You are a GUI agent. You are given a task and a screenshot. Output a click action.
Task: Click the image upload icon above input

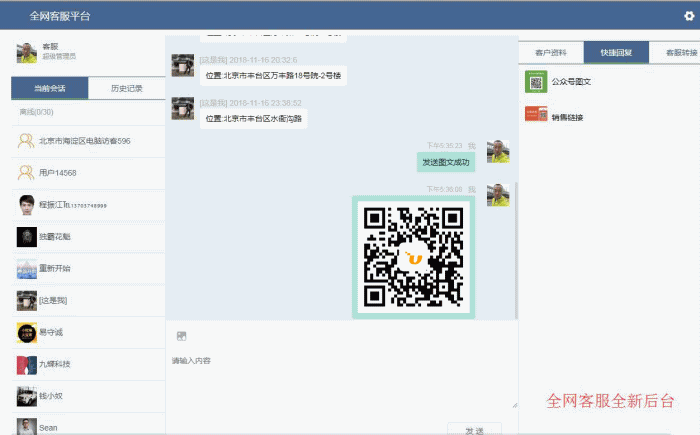[181, 335]
